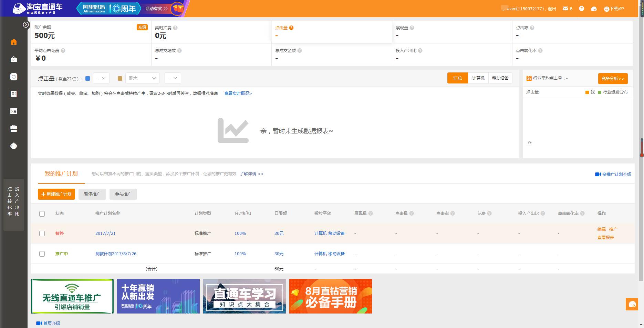Click the blue color swatch beside 点击量
644x328 pixels.
click(x=87, y=79)
